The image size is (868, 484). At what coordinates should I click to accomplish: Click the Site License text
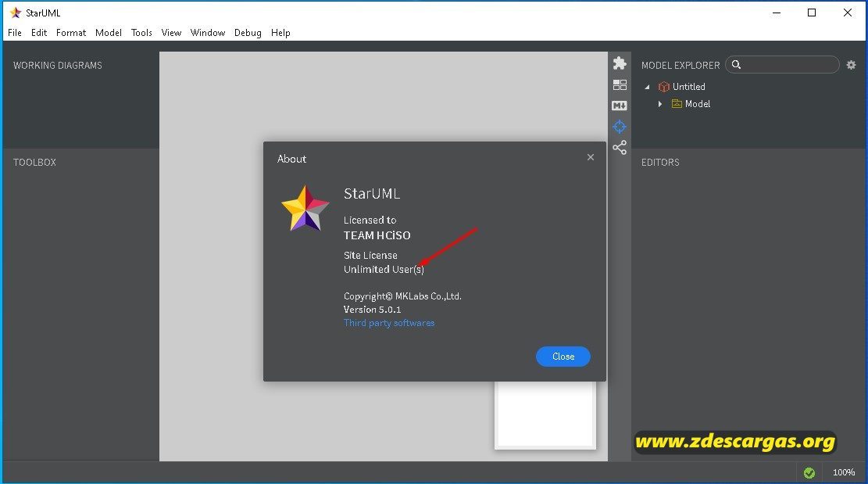[x=370, y=255]
